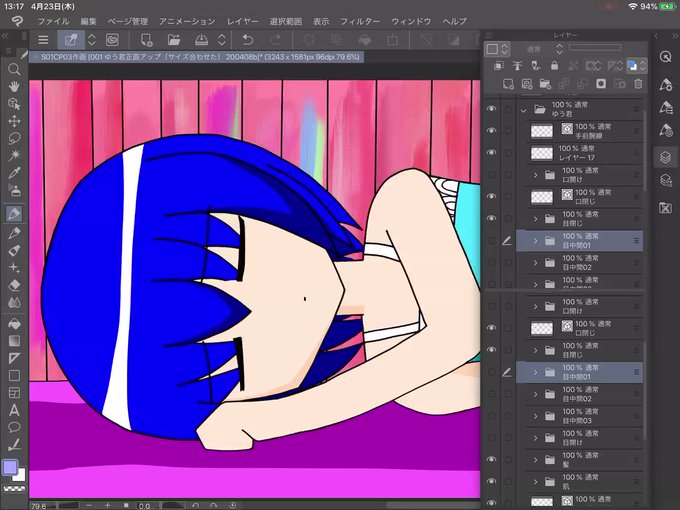Select the Decoration sparkle tool
The width and height of the screenshot is (680, 510).
pyautogui.click(x=14, y=268)
